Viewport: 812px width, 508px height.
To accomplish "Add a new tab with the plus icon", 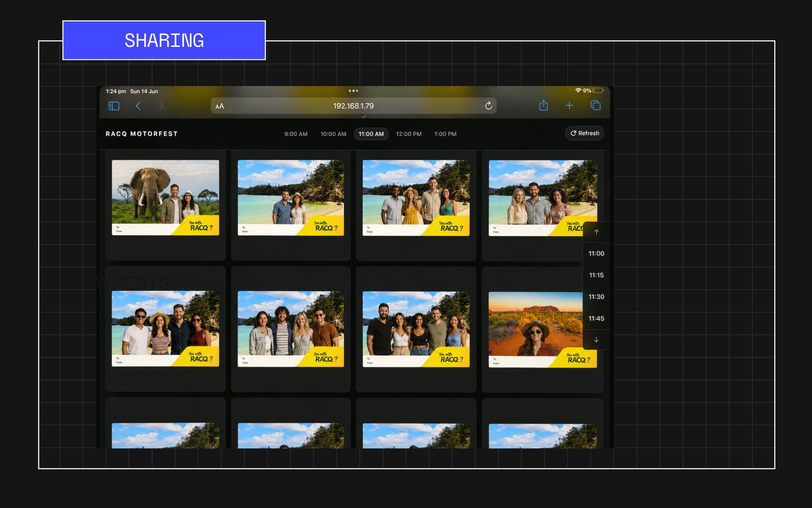I will (570, 106).
